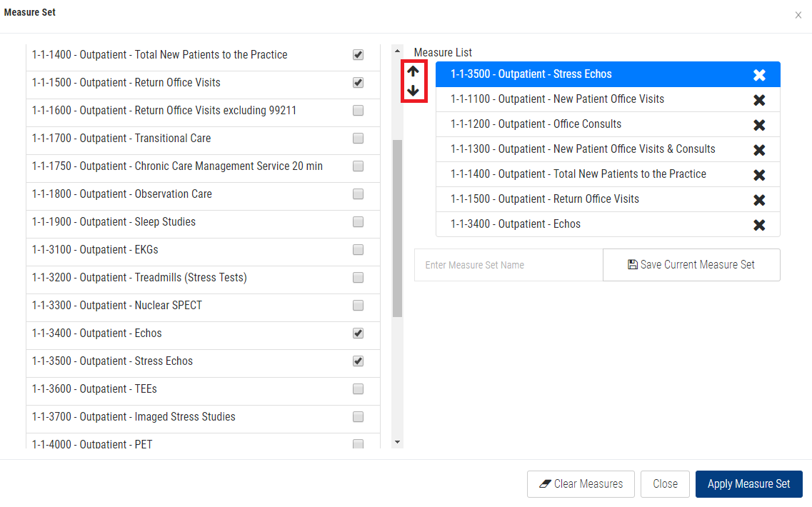This screenshot has width=812, height=507.
Task: Tick the Sleep Studies checkbox
Action: 358,222
